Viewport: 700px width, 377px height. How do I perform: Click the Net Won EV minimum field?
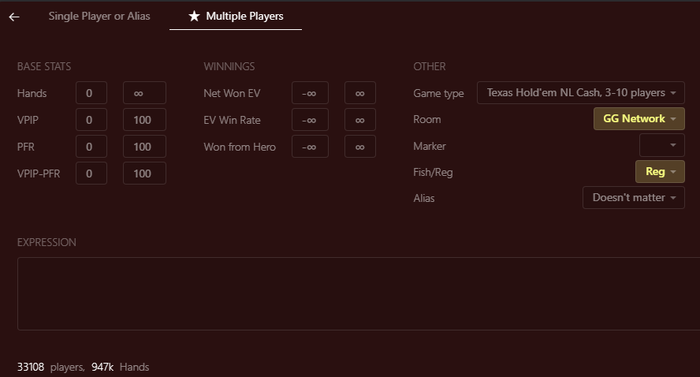tap(310, 93)
